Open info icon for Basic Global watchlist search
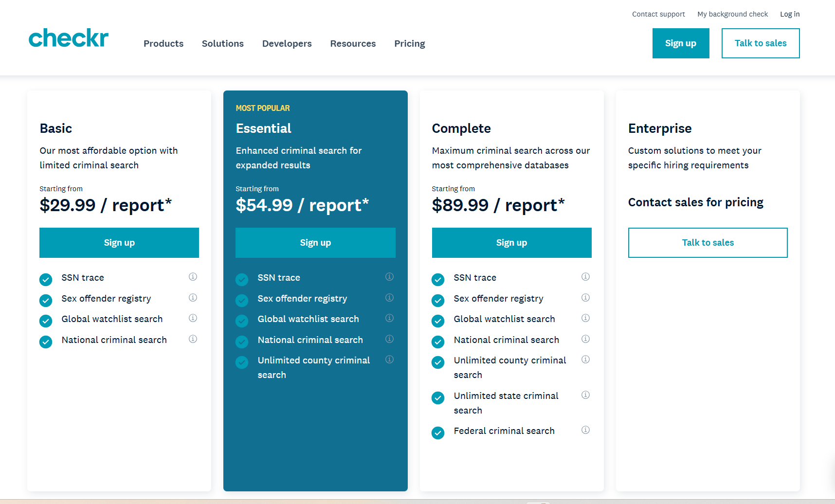 [x=193, y=318]
